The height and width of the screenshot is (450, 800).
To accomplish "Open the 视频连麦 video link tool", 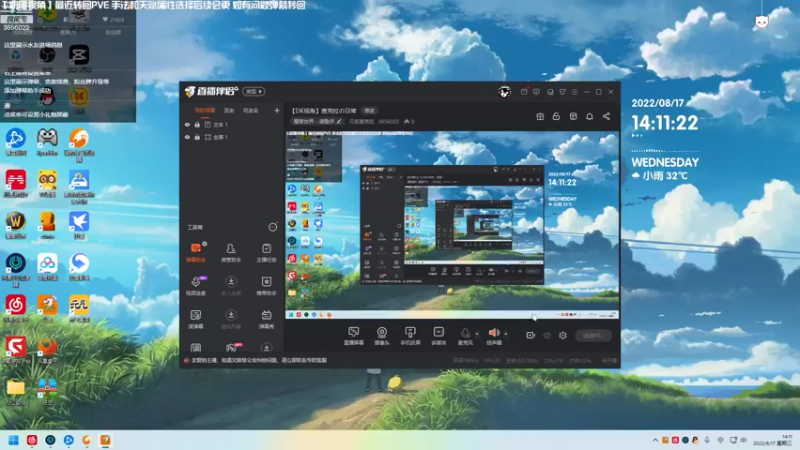I will pyautogui.click(x=196, y=285).
